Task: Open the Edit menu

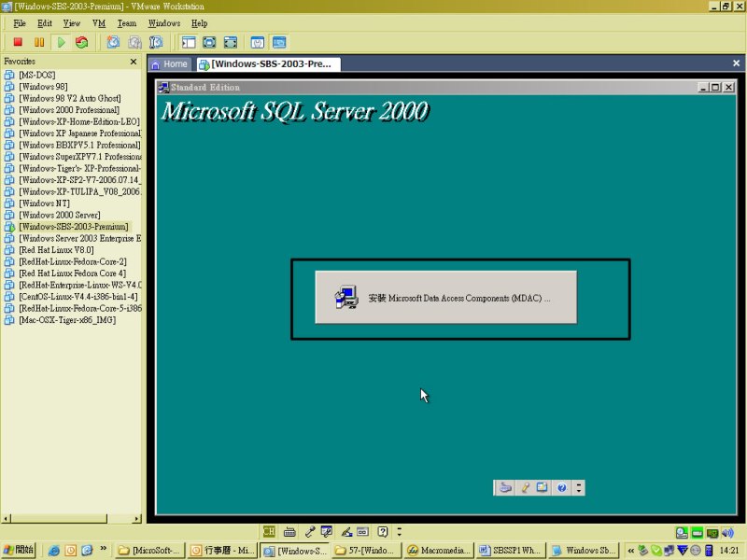Action: (45, 23)
